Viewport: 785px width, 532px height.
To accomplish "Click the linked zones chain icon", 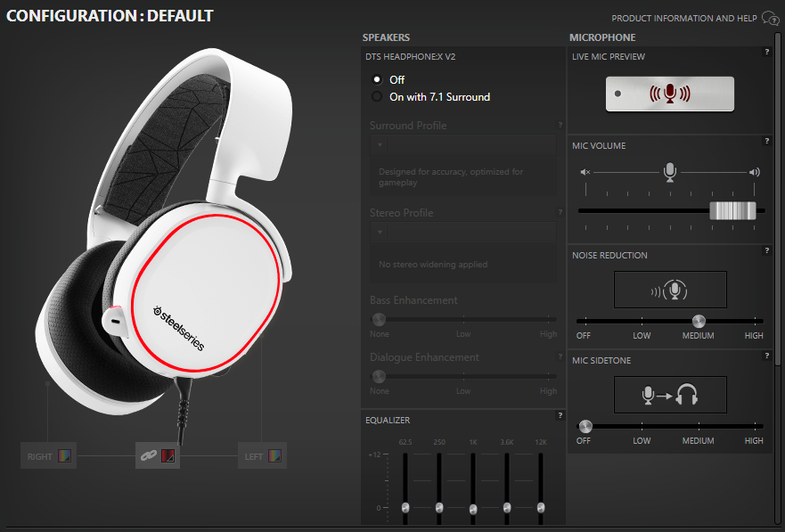I will click(x=148, y=456).
